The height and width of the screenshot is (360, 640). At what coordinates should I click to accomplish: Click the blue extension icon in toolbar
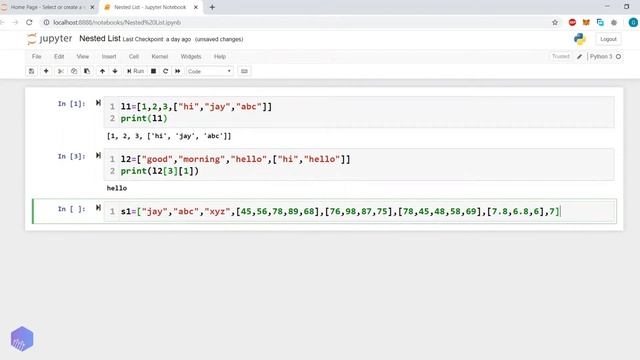pyautogui.click(x=600, y=22)
